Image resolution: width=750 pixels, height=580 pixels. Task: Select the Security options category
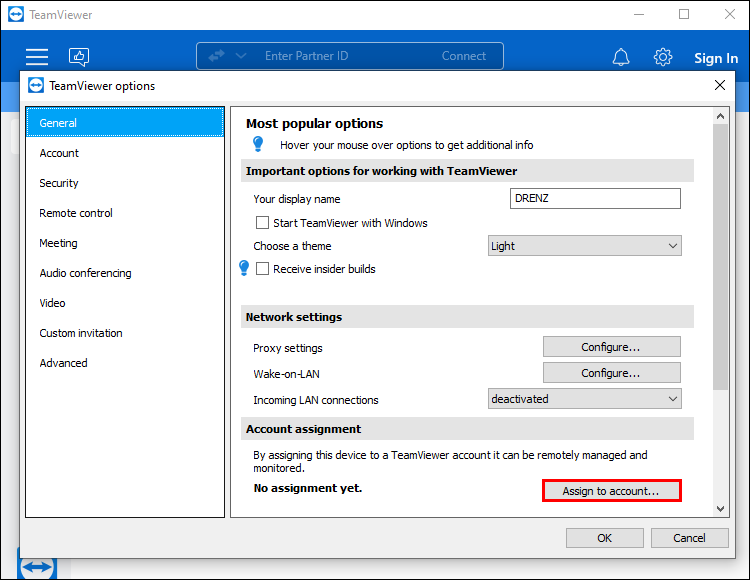59,183
